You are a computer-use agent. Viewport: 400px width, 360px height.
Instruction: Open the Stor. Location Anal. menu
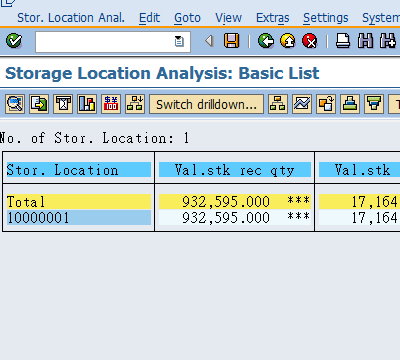(71, 18)
